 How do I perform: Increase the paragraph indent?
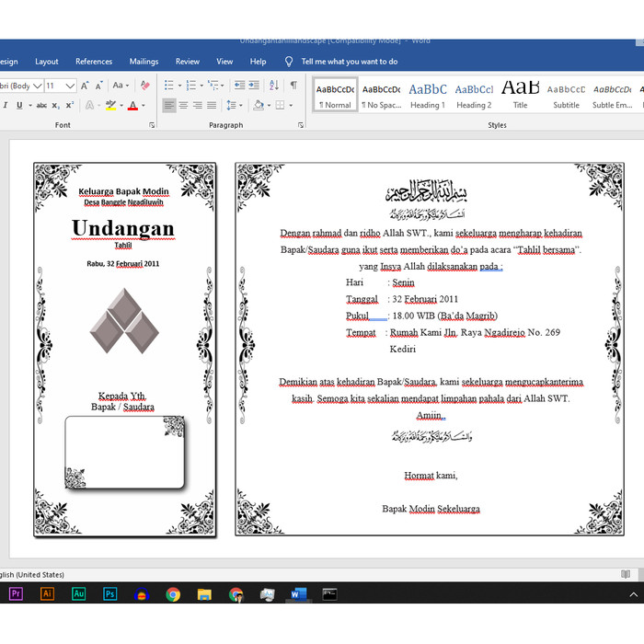point(254,86)
